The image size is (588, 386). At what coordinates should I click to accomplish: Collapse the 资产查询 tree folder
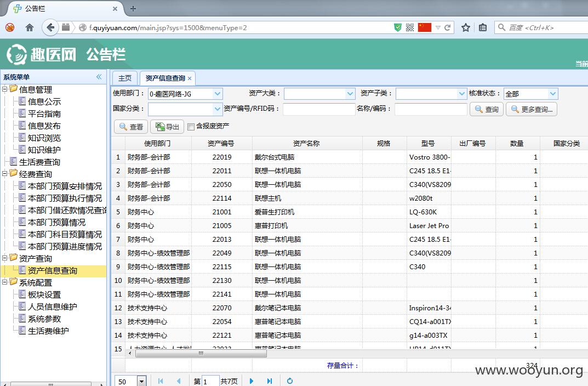pos(4,258)
